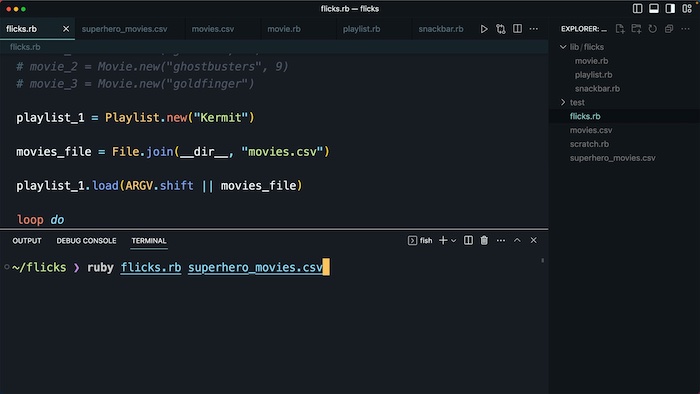
Task: Click the EXPLORER panel title
Action: tap(583, 29)
